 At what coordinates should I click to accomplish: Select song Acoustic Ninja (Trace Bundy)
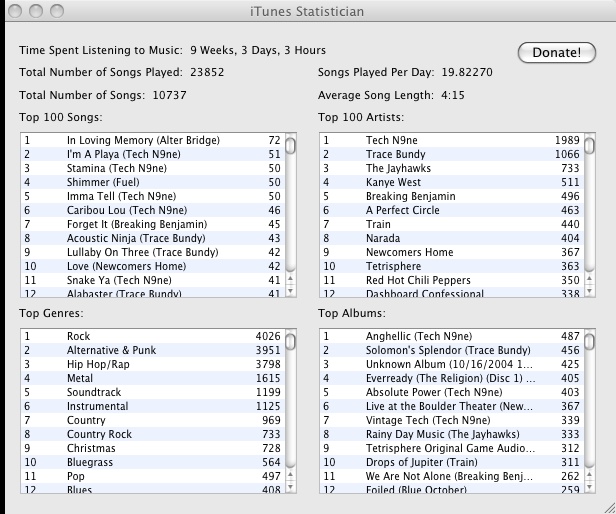tap(153, 238)
